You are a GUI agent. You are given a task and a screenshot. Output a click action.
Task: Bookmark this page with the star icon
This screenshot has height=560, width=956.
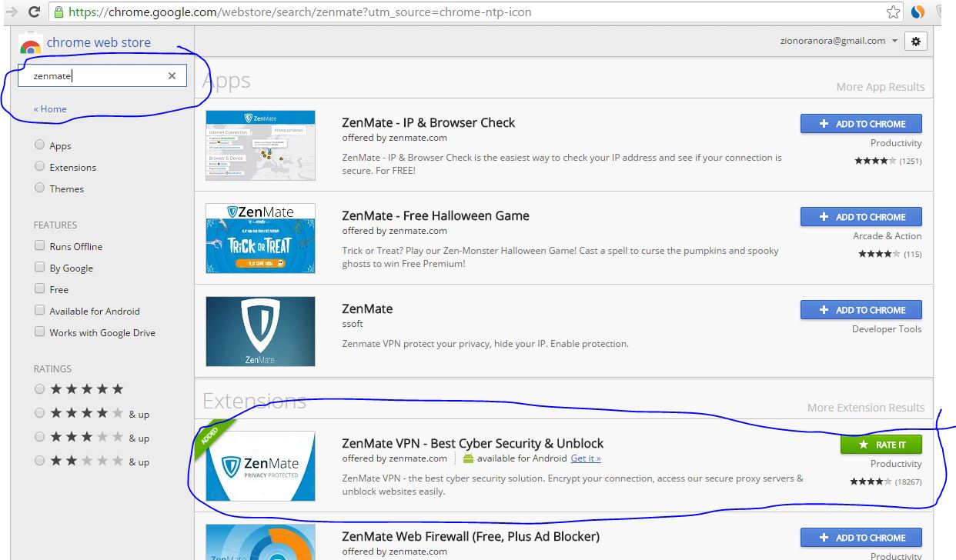click(x=893, y=12)
